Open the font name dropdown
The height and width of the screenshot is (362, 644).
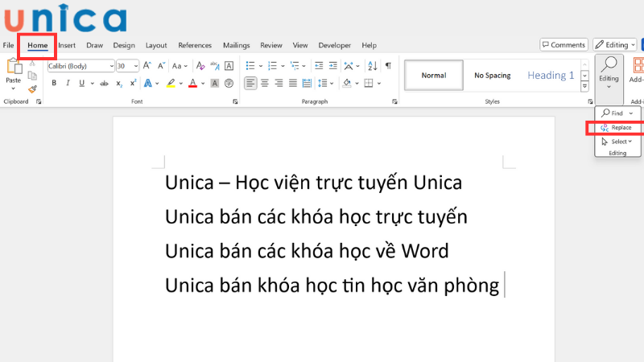111,66
